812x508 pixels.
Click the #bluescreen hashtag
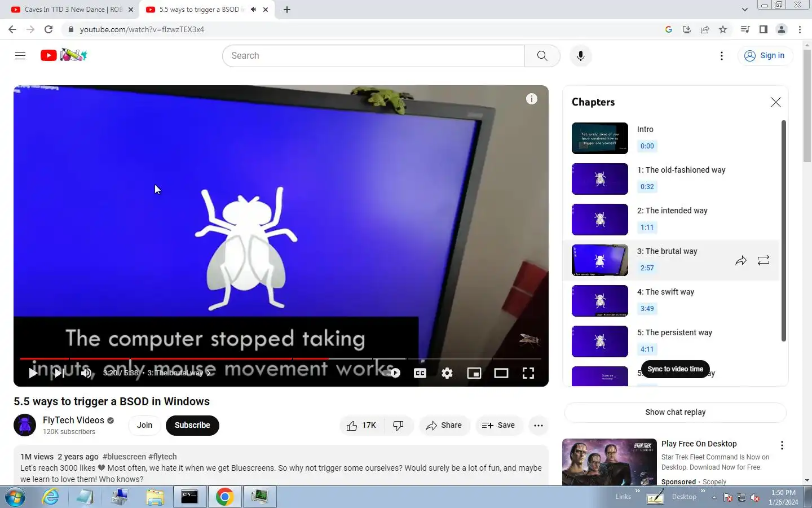124,457
